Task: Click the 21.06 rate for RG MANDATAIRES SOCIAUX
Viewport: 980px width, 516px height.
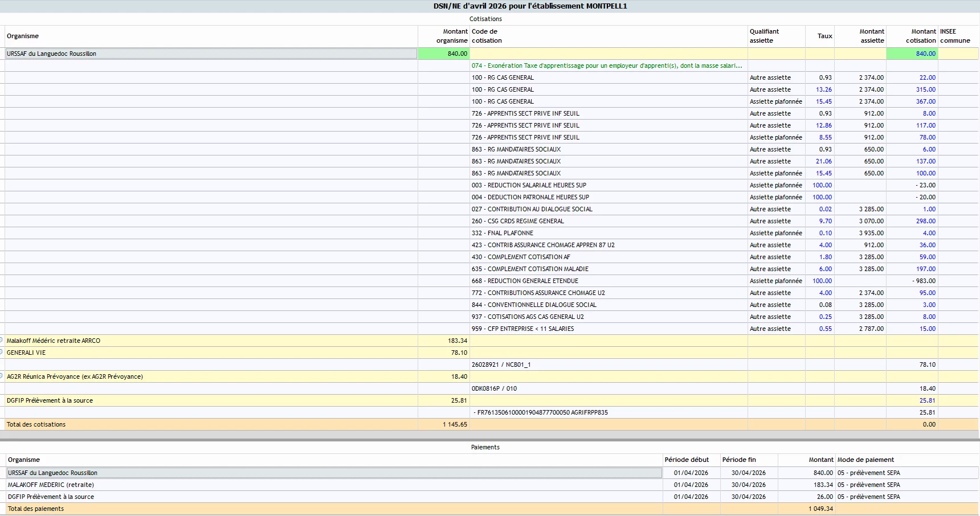Action: click(824, 161)
